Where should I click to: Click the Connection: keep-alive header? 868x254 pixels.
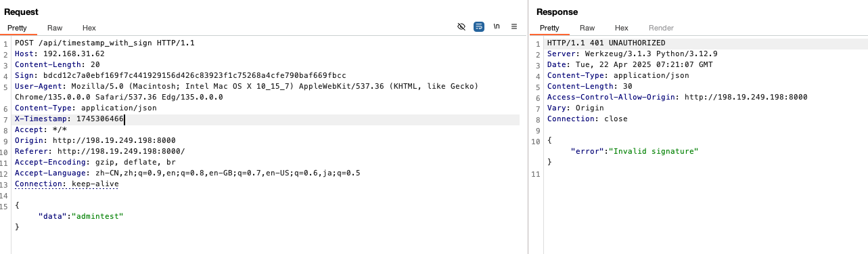(x=67, y=184)
